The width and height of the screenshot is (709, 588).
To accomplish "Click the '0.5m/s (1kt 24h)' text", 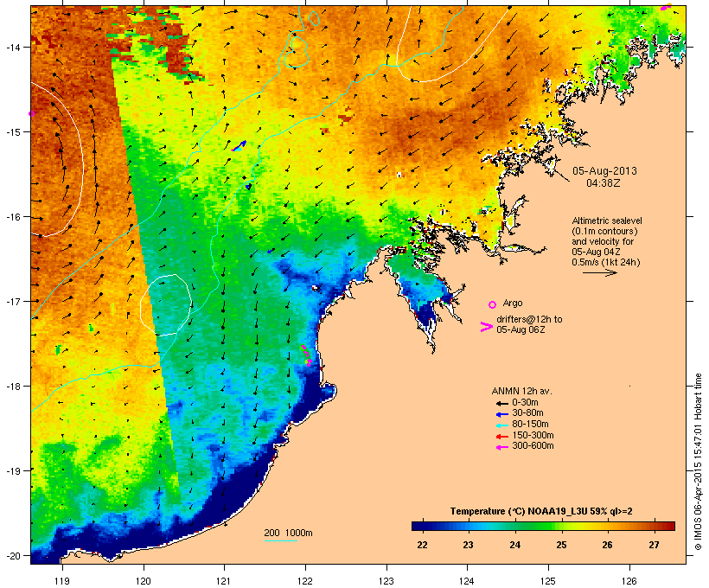I will [606, 262].
